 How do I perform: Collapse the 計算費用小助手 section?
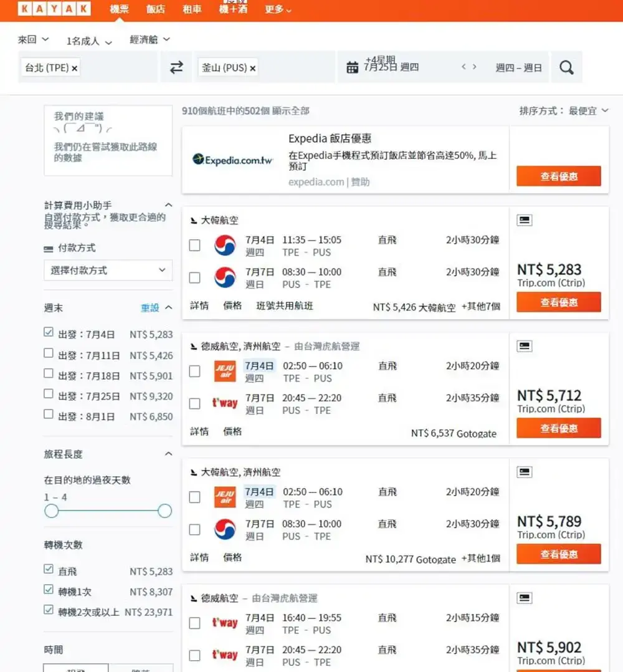point(169,205)
